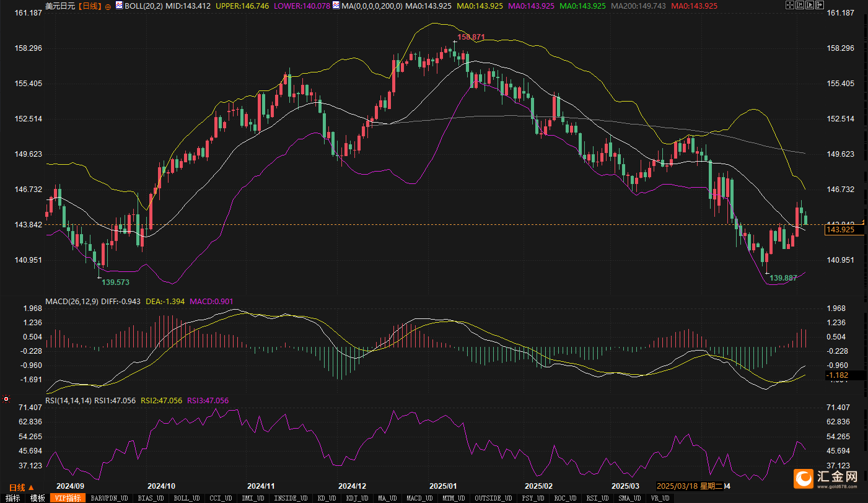The height and width of the screenshot is (503, 868).
Task: Switch to the 指标 tab
Action: tap(12, 498)
